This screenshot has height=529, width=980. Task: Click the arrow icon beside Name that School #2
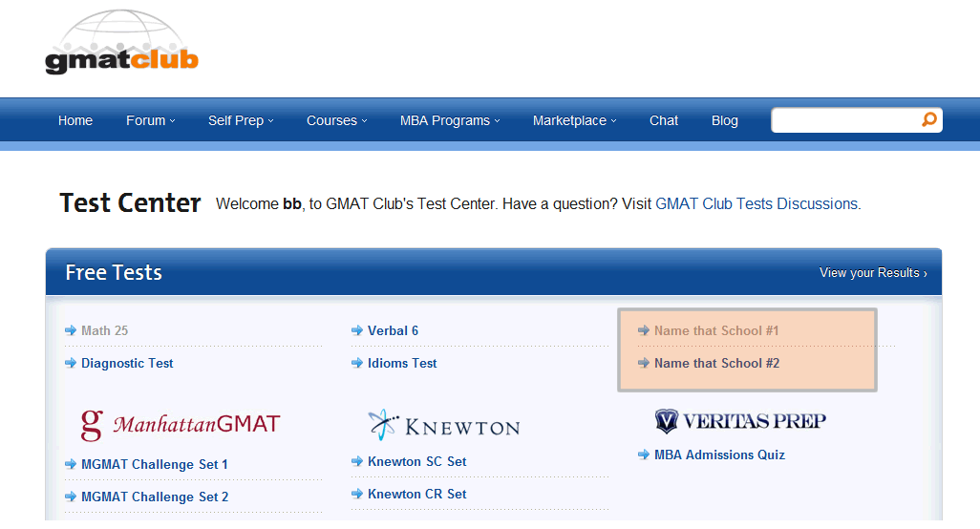[x=643, y=363]
